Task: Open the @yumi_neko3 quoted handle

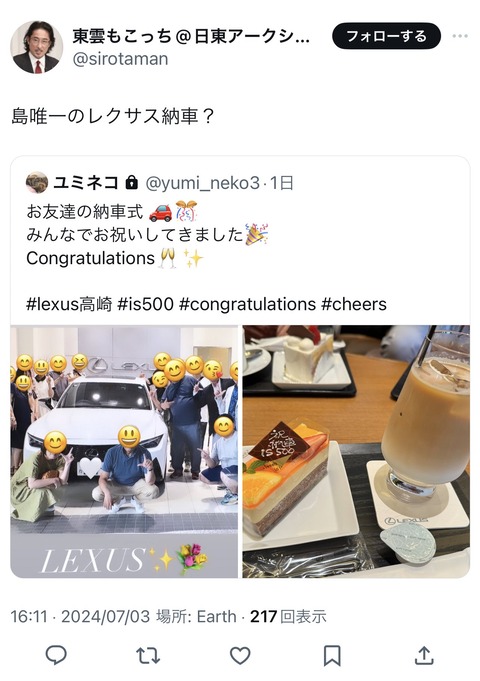Action: point(202,183)
